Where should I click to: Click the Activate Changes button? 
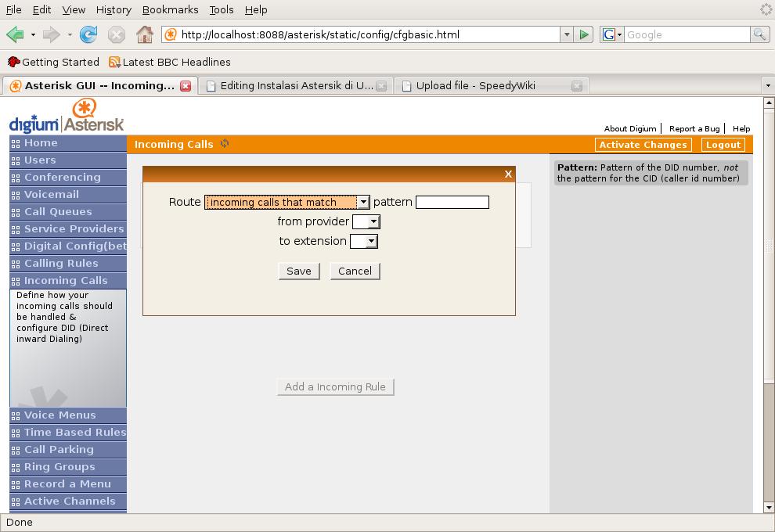tap(643, 145)
